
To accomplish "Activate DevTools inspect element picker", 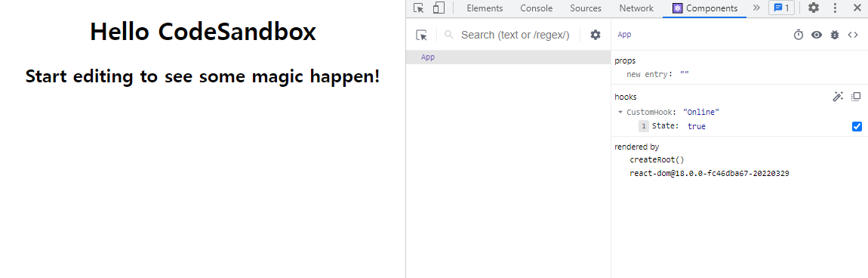I will pos(419,8).
